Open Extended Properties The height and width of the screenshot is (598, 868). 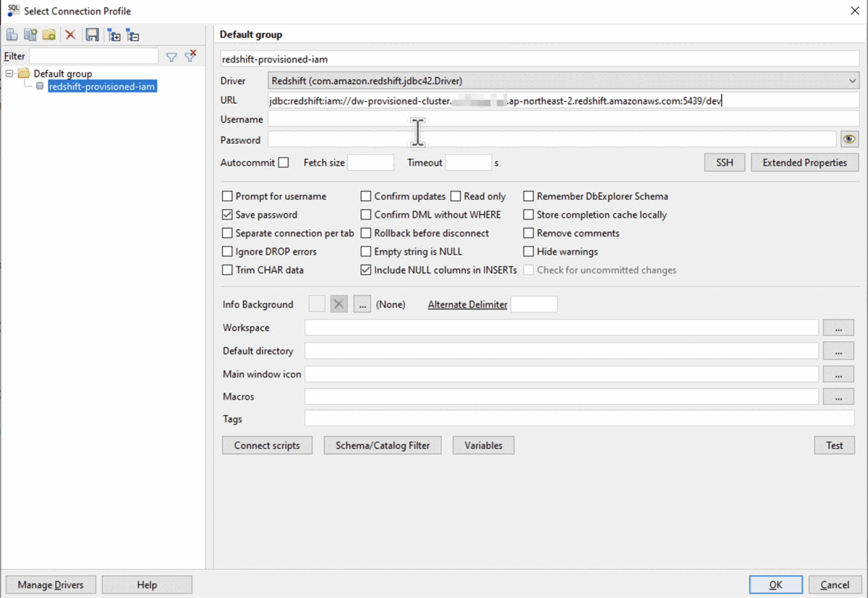pos(804,163)
